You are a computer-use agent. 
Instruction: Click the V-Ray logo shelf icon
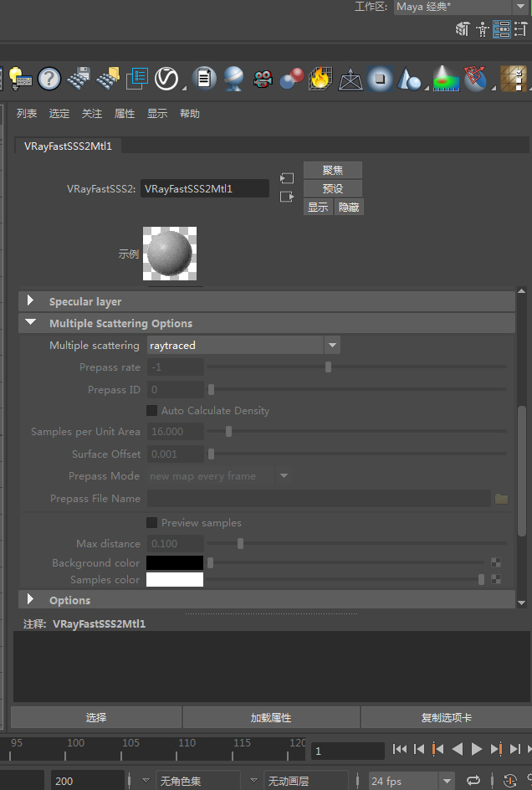[x=166, y=79]
